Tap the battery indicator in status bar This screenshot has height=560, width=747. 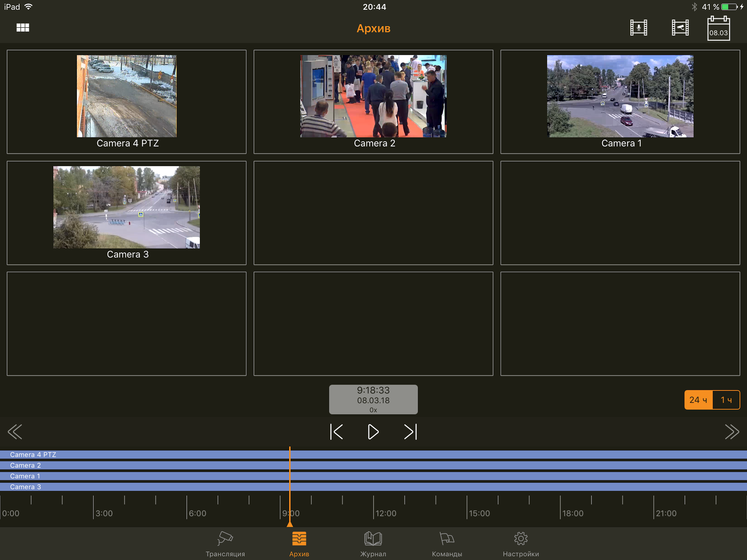(x=729, y=7)
